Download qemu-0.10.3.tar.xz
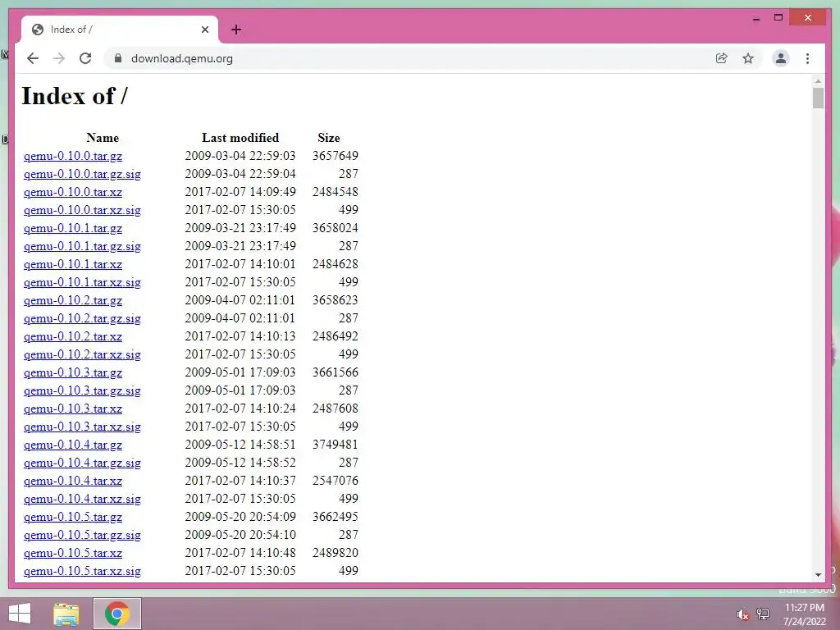This screenshot has height=630, width=840. point(73,409)
